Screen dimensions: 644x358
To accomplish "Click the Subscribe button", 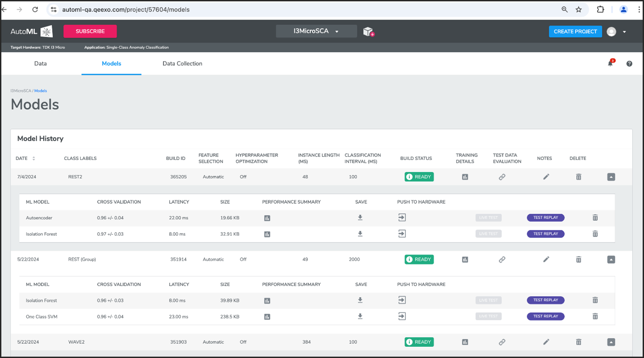I will tap(90, 31).
